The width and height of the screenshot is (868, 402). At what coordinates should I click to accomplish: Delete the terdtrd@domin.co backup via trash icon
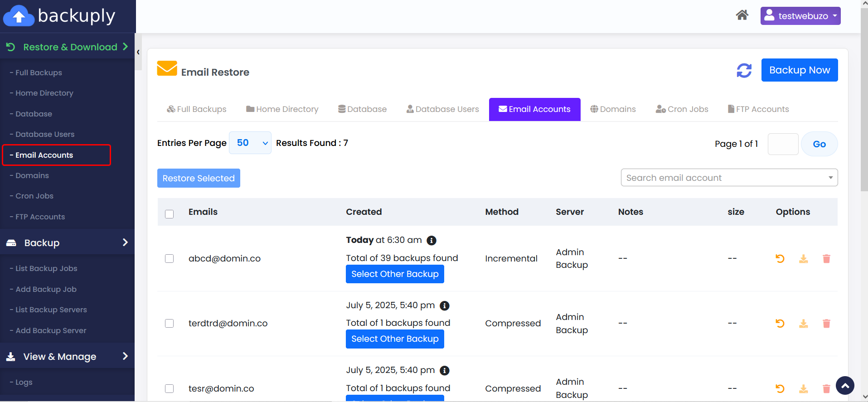826,324
